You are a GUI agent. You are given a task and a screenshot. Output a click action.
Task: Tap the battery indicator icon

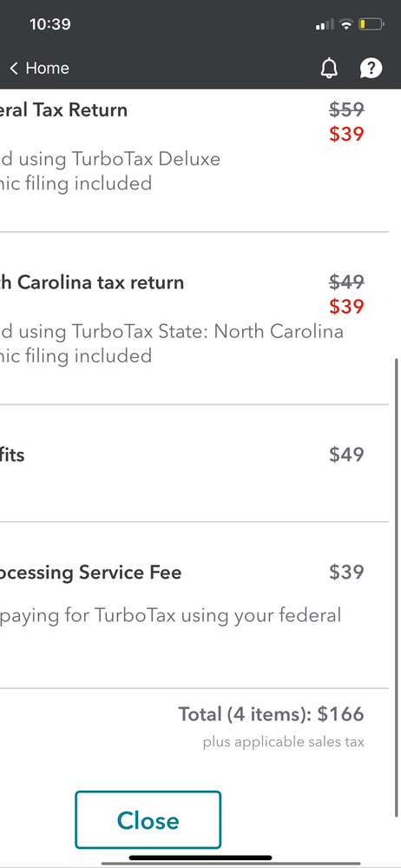pos(371,24)
